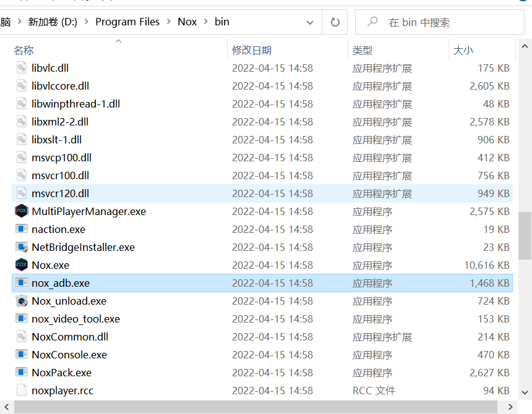Click the NoxCommon.dll file icon
This screenshot has height=414, width=532.
pos(22,337)
